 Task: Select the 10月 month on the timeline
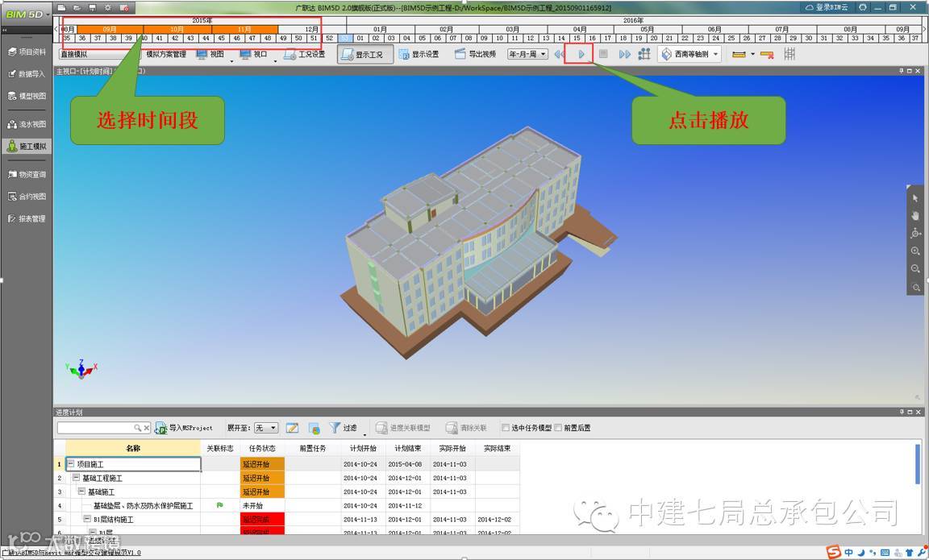[177, 29]
